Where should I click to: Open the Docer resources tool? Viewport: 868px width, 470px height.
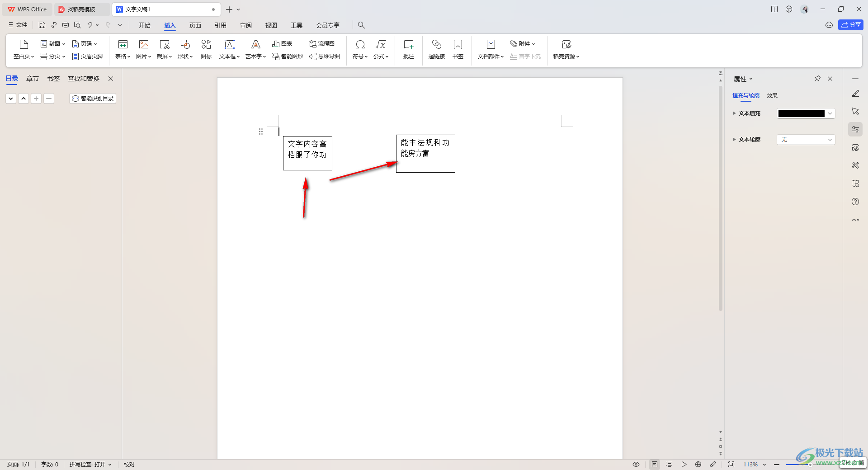566,50
